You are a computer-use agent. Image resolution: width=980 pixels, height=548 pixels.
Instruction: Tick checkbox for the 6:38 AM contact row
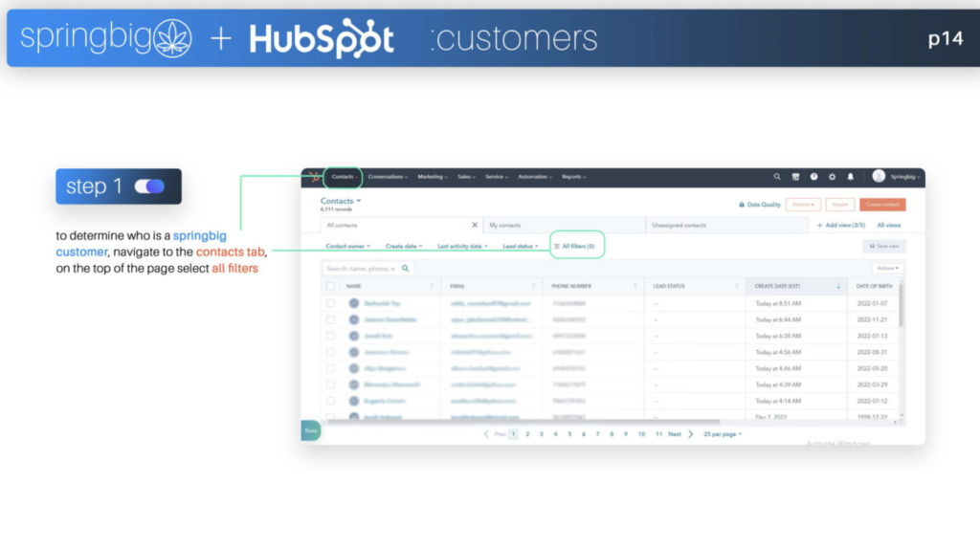click(330, 337)
